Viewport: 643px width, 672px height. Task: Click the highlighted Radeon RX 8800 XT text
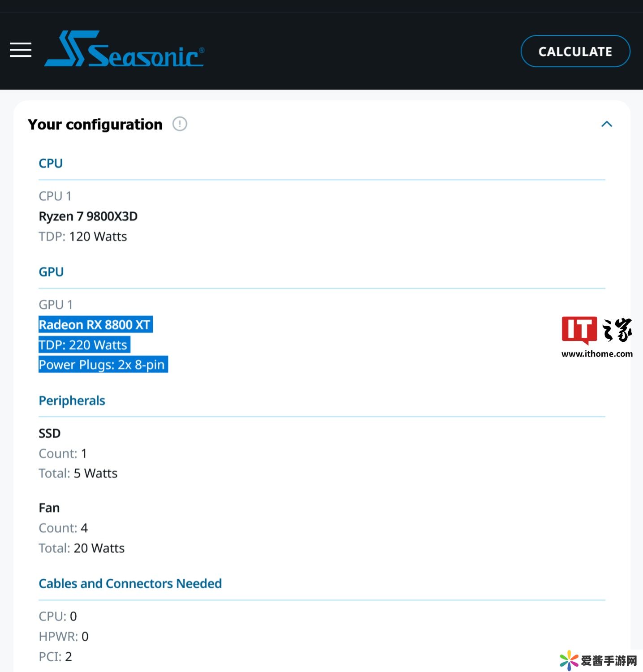pyautogui.click(x=95, y=325)
